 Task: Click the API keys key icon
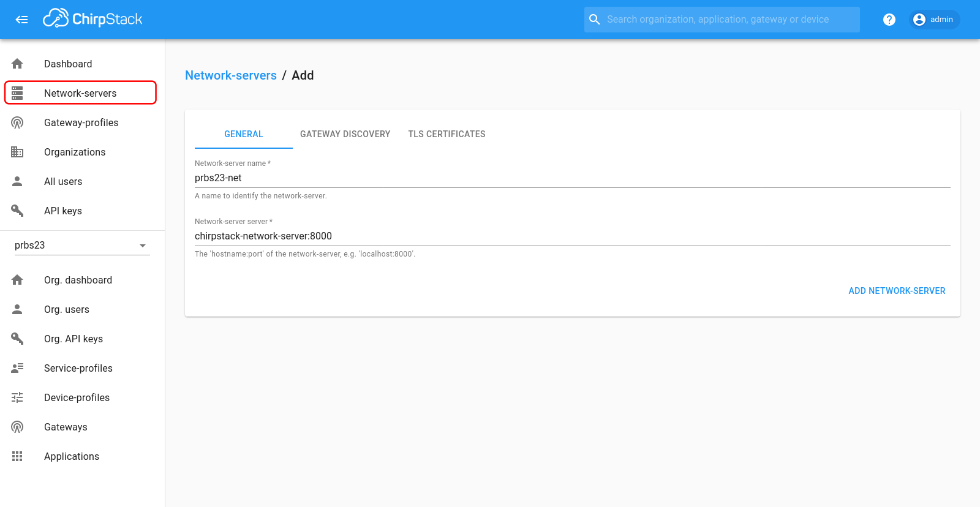[x=17, y=211]
